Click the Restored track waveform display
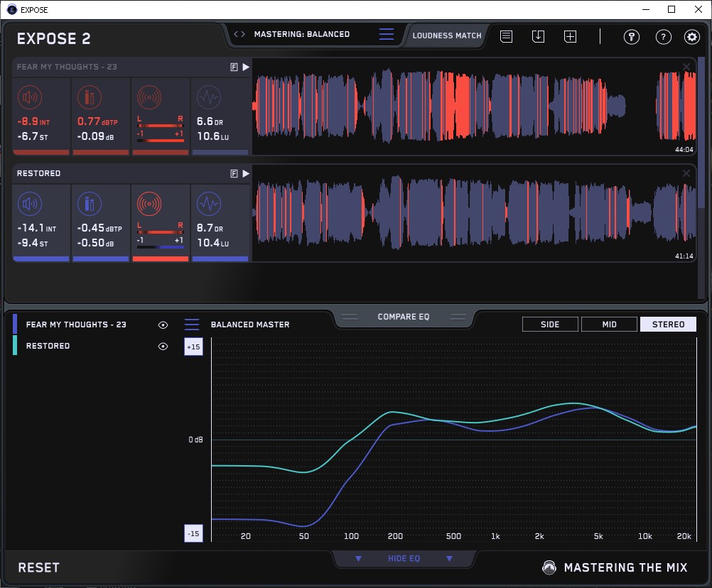The width and height of the screenshot is (712, 588). coord(474,213)
